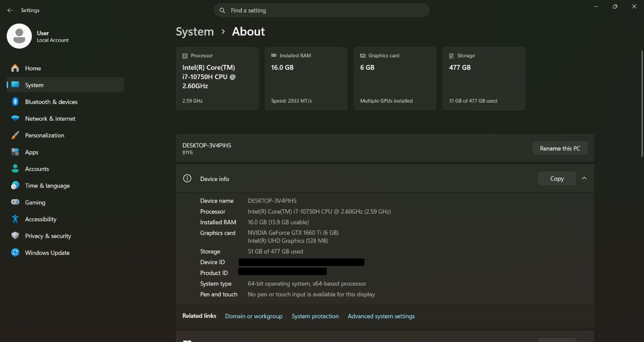Image resolution: width=644 pixels, height=342 pixels.
Task: Open Domain or workgroup link
Action: pos(254,316)
